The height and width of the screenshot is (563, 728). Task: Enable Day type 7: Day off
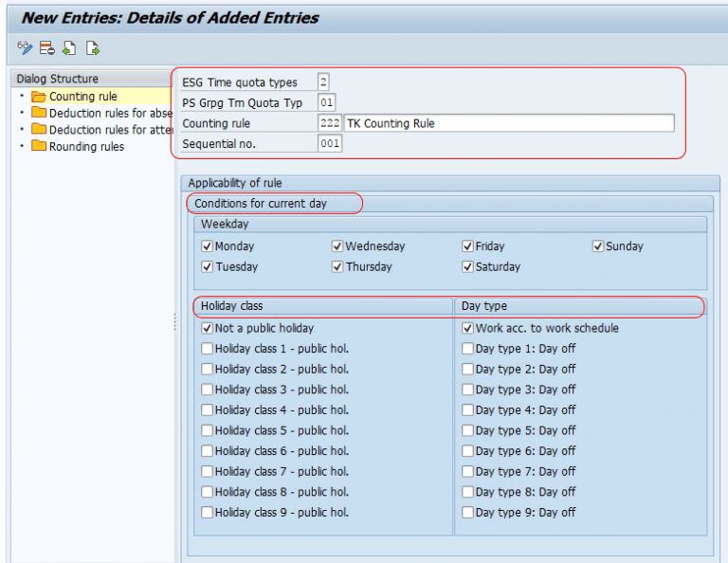pos(467,472)
